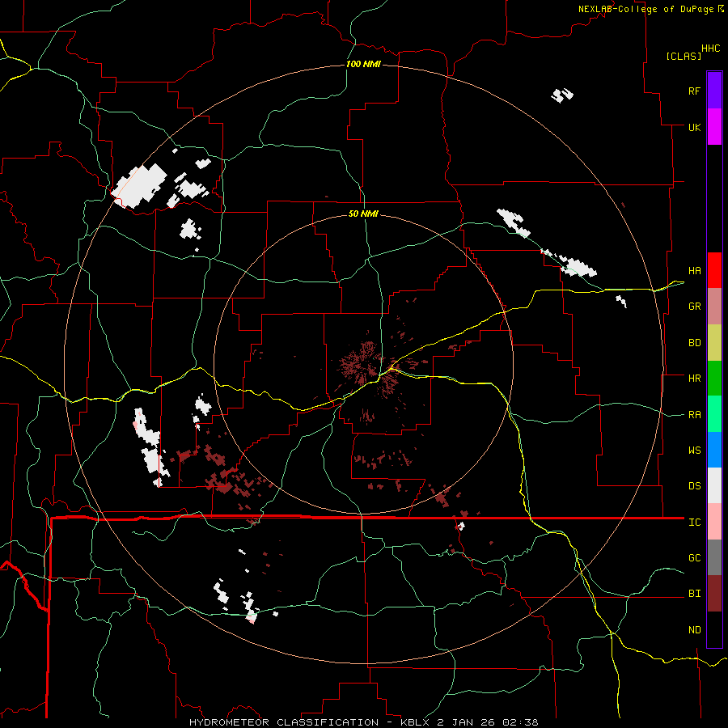
Task: Click the 100 NMI range ring label
Action: tap(363, 64)
